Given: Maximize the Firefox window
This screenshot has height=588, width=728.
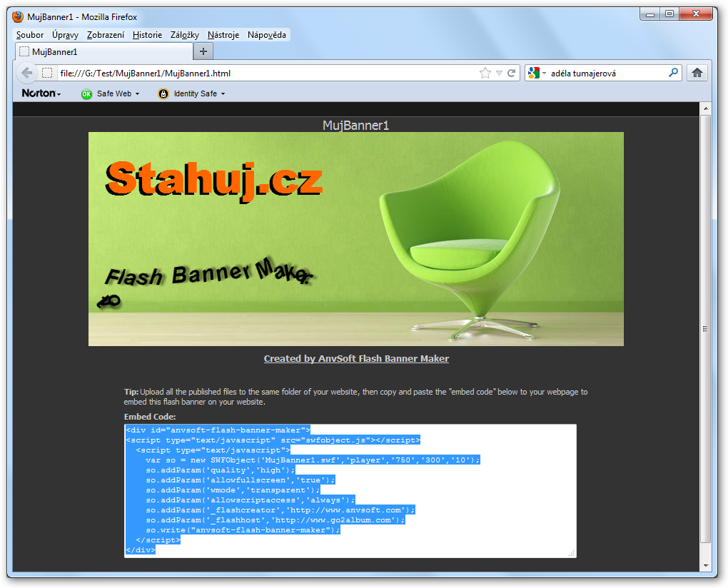Looking at the screenshot, I should tap(669, 14).
